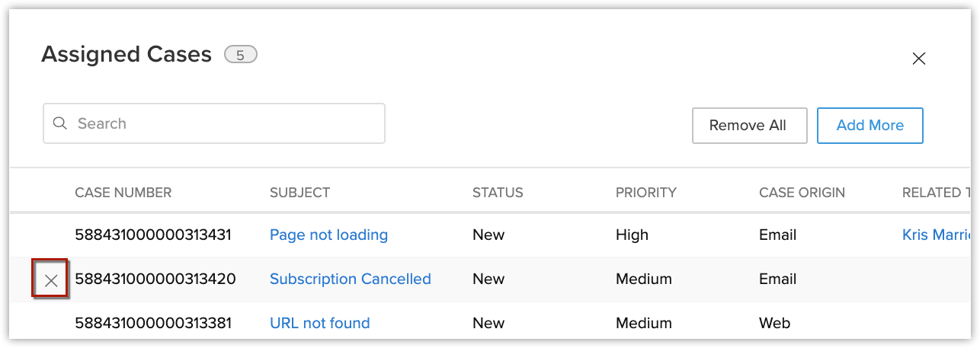Open the Page not loading case
This screenshot has width=980, height=348.
[328, 235]
